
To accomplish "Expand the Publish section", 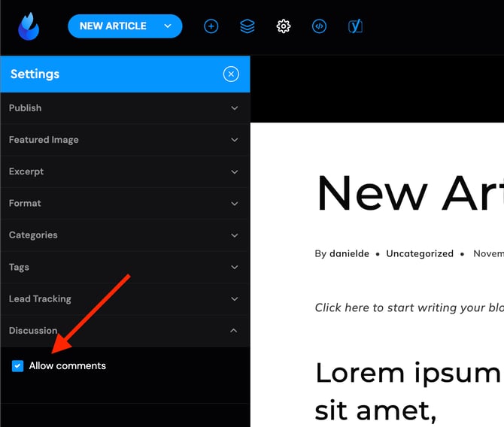I will (125, 108).
